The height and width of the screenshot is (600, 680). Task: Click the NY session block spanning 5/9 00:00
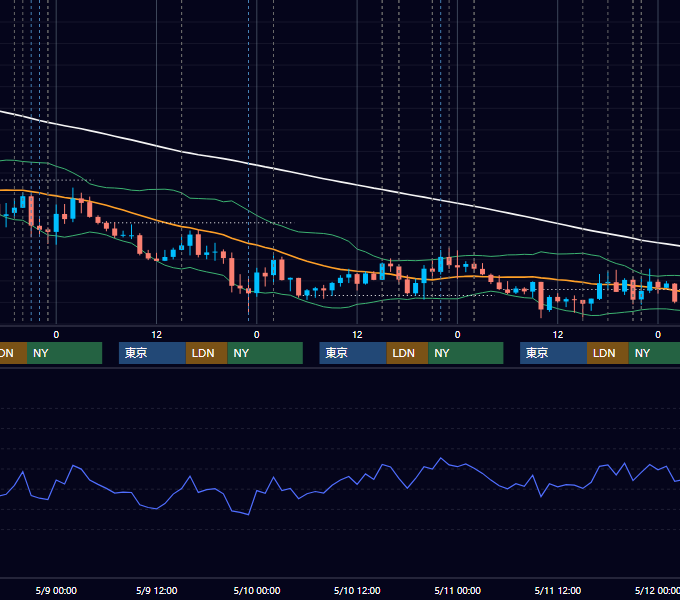pyautogui.click(x=64, y=353)
